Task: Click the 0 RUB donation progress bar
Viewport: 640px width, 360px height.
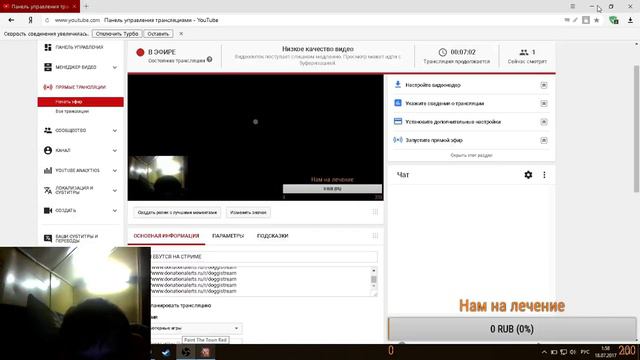Action: (x=512, y=329)
